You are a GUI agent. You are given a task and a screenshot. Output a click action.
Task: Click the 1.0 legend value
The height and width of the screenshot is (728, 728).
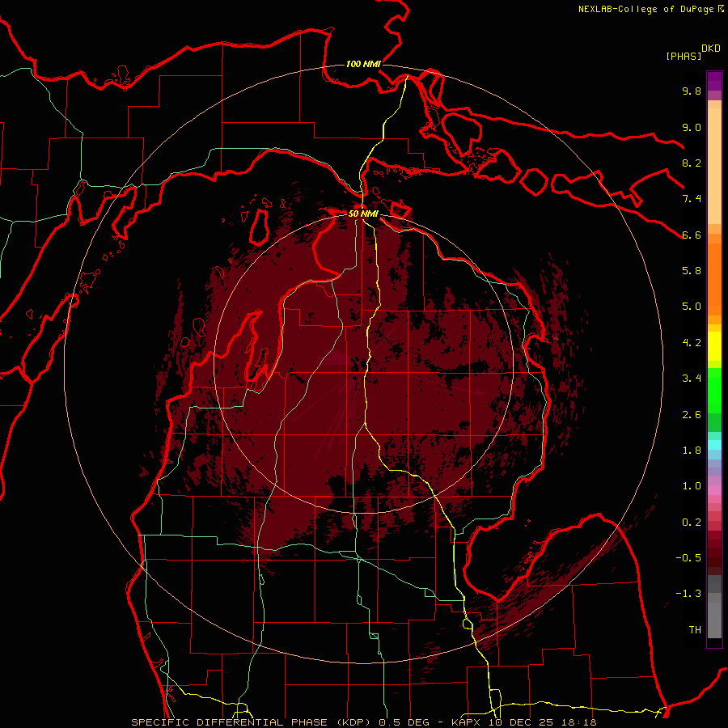click(x=692, y=486)
